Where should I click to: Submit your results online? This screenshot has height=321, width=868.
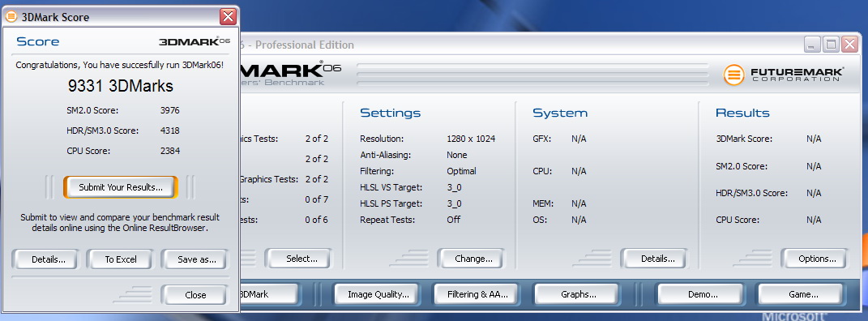coord(121,187)
